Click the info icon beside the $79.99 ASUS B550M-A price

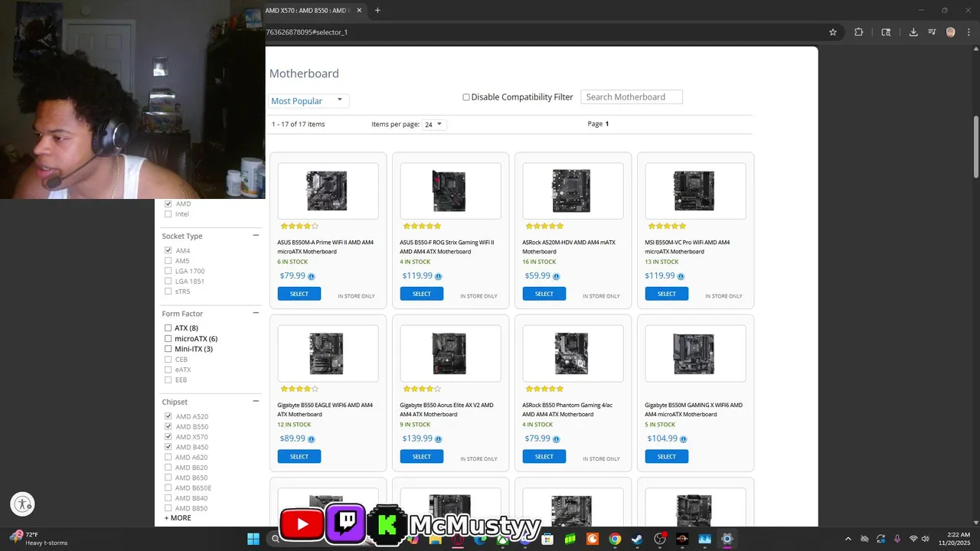[311, 276]
